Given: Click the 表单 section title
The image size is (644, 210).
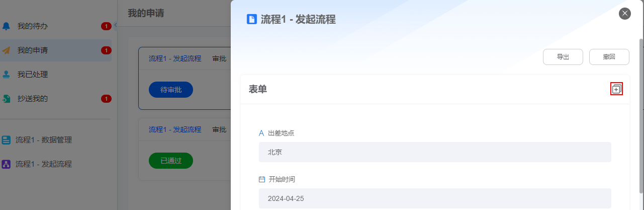Looking at the screenshot, I should pos(258,89).
